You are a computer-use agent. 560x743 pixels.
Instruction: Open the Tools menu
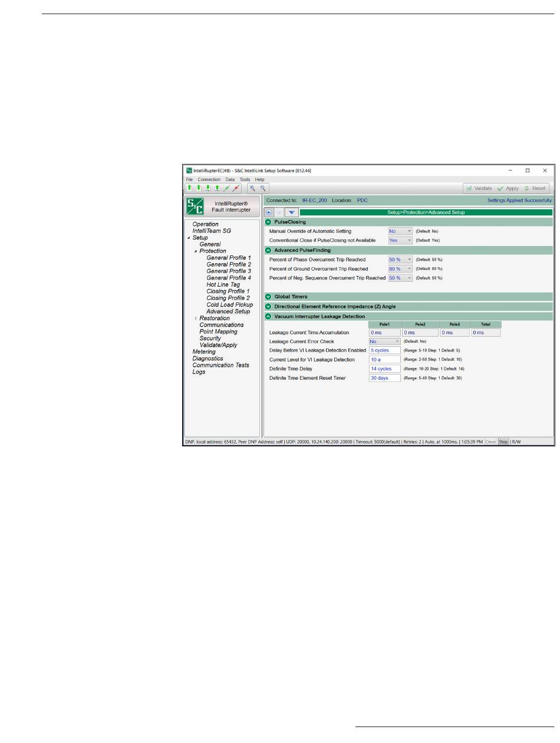point(245,179)
